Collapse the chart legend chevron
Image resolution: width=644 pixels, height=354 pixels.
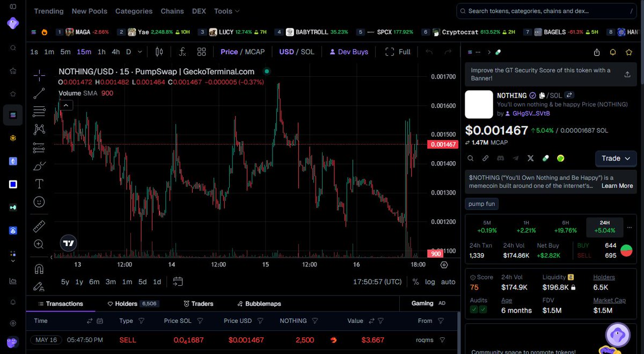click(x=65, y=105)
